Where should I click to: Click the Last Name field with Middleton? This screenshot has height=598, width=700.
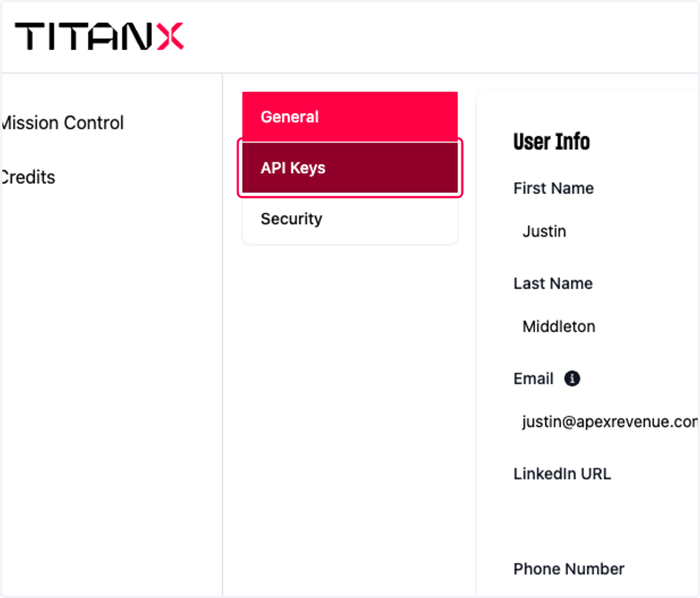[x=605, y=326]
